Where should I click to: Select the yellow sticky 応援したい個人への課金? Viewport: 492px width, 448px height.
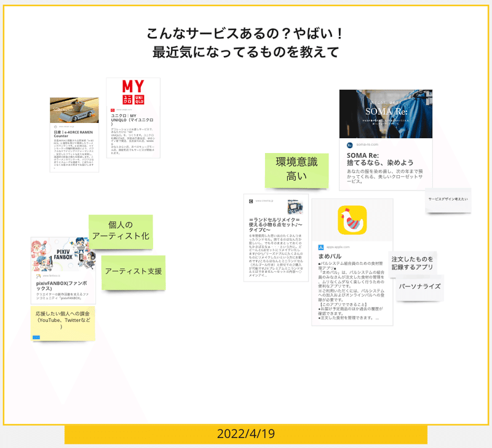[63, 323]
